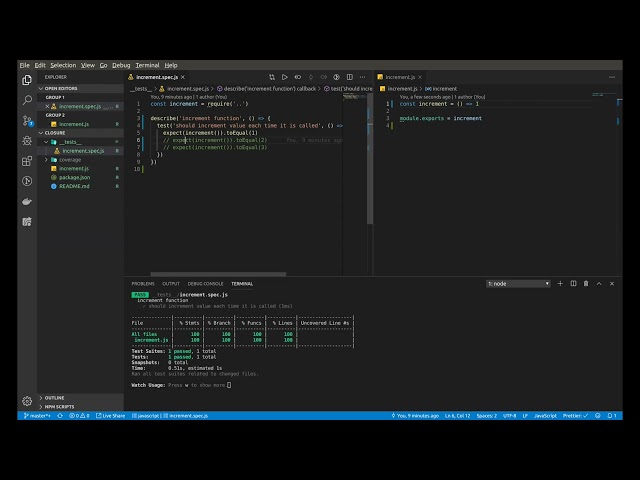Screen dimensions: 640x480
Task: Click the previous change icon in the editor toolbar
Action: point(311,77)
